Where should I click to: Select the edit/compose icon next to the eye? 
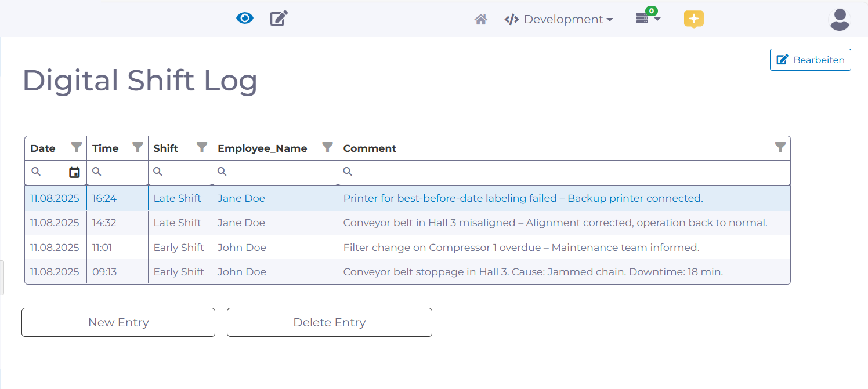coord(279,18)
